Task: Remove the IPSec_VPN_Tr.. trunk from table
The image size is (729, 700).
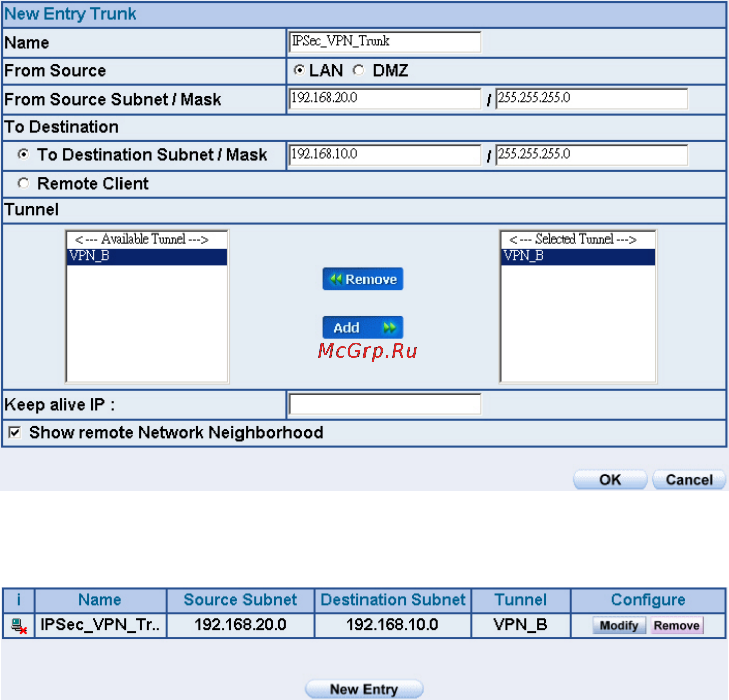Action: pos(677,626)
